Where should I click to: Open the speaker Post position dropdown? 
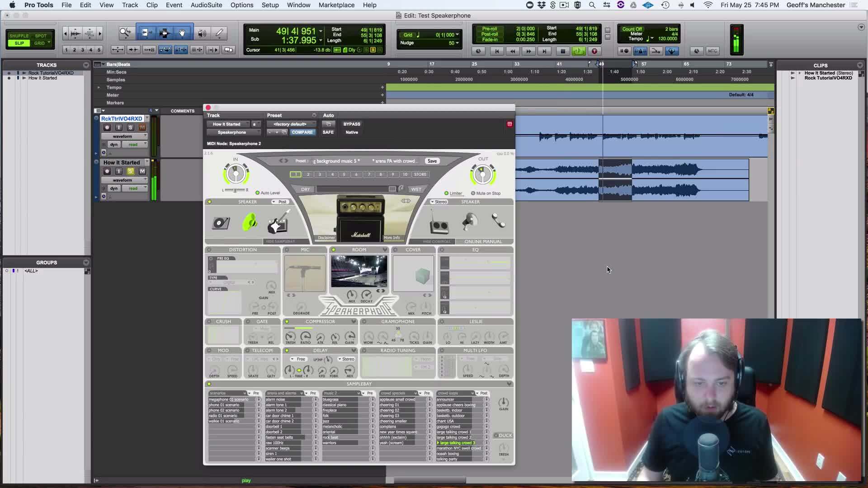280,202
